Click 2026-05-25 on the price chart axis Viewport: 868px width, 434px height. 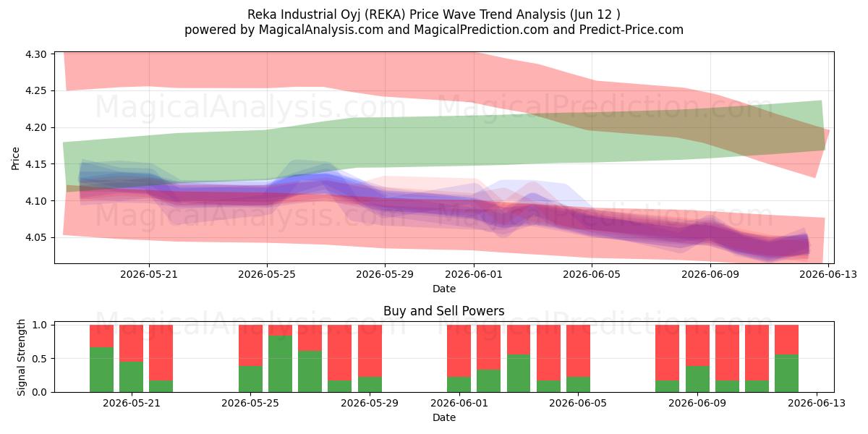click(267, 275)
